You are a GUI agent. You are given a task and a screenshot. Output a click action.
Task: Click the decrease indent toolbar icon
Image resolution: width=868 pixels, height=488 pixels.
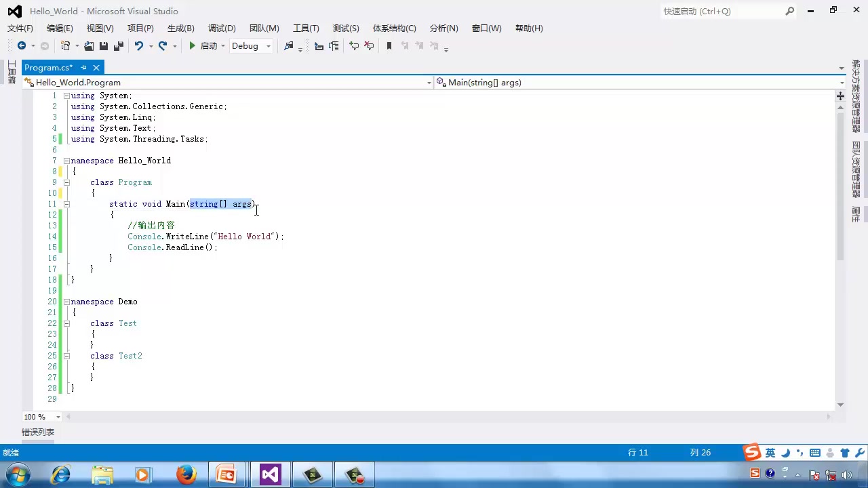pyautogui.click(x=319, y=46)
